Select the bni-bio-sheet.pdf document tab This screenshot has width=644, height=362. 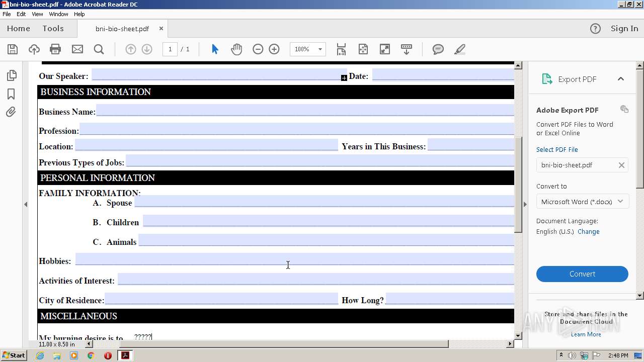click(x=122, y=29)
